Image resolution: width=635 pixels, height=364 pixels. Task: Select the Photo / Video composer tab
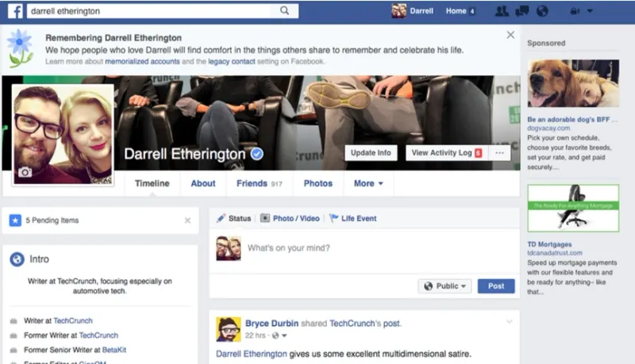(290, 218)
